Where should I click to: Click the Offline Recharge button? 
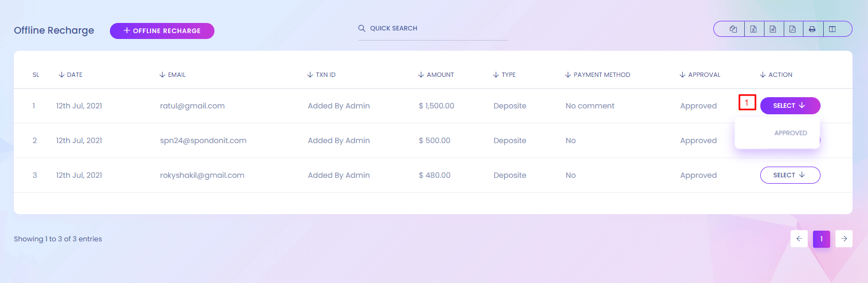162,31
